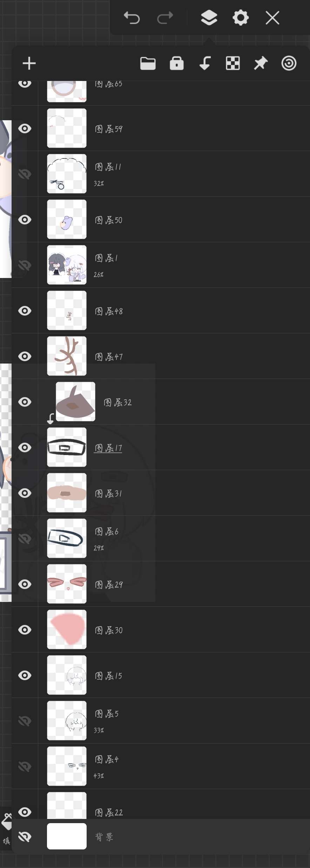310x868 pixels.
Task: Toggle alpha lock checkerboard icon
Action: (x=233, y=63)
